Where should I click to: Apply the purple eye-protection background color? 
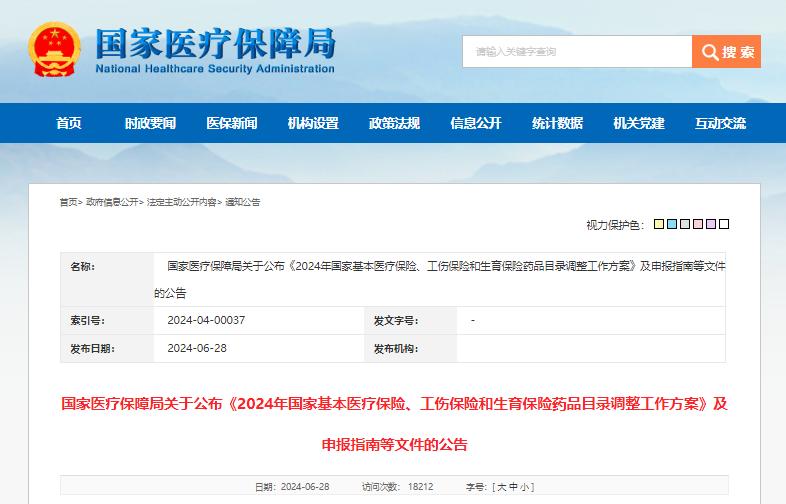(712, 225)
